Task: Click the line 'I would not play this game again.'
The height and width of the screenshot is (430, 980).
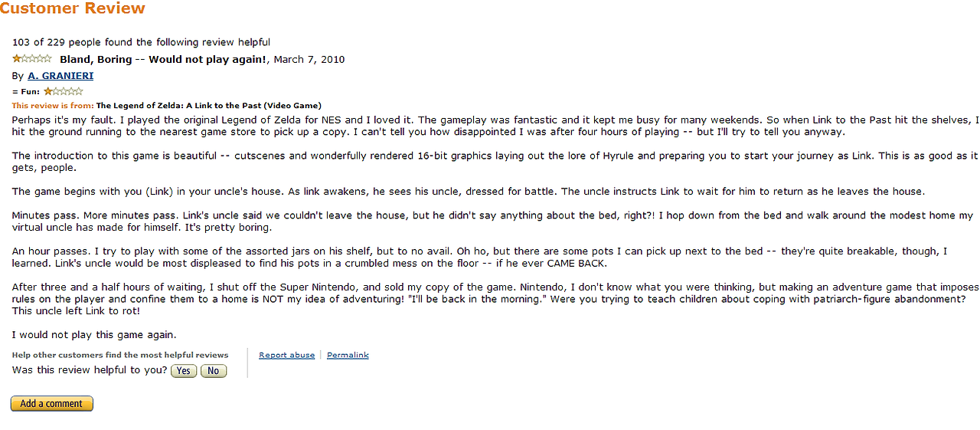Action: pos(94,335)
